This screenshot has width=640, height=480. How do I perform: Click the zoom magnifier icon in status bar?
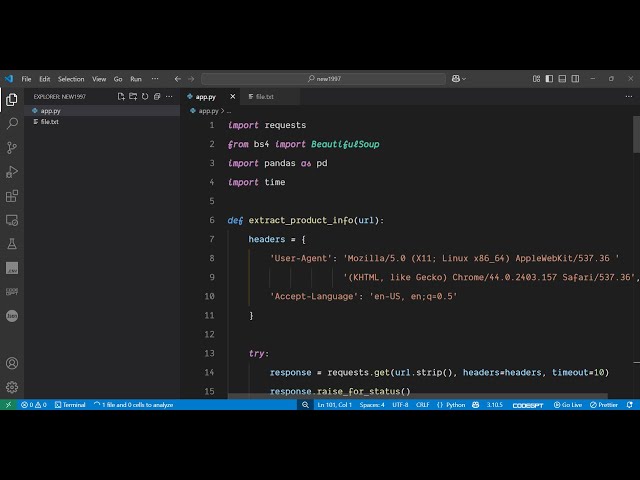point(305,405)
